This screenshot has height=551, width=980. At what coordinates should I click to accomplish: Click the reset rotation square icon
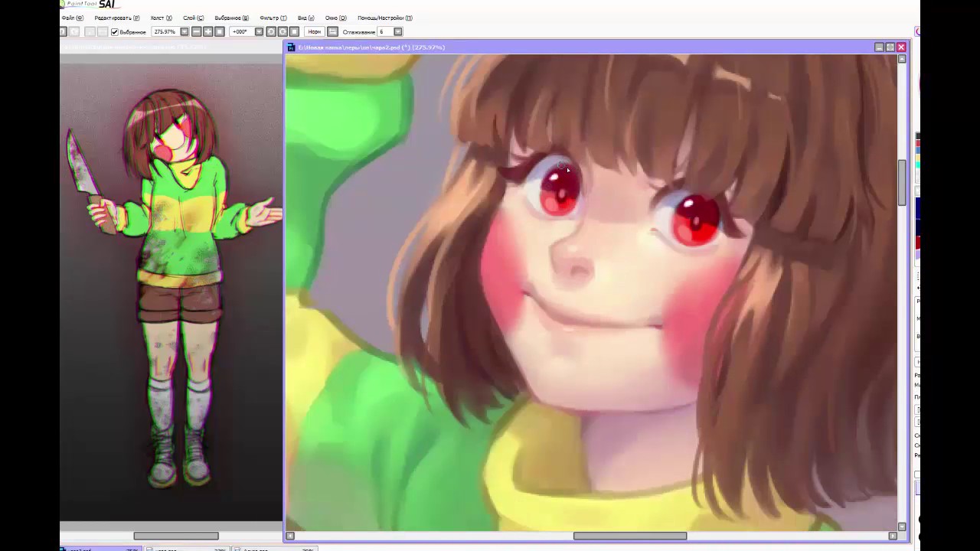(293, 31)
